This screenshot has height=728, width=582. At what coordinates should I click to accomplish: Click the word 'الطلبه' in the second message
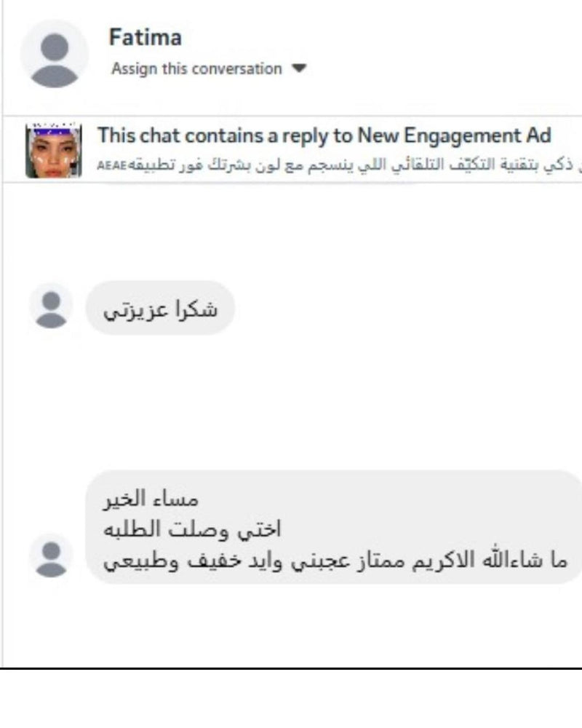[132, 529]
